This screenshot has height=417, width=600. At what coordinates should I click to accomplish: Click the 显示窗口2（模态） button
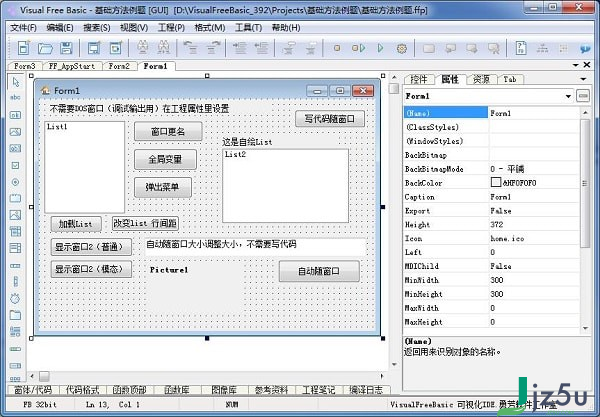coord(91,269)
